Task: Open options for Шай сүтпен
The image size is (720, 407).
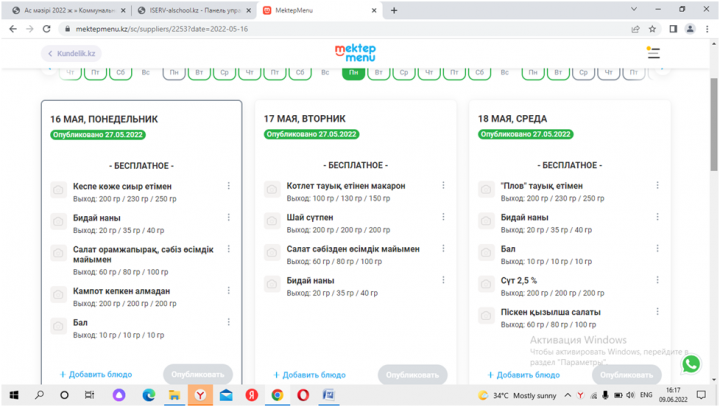Action: coord(443,217)
